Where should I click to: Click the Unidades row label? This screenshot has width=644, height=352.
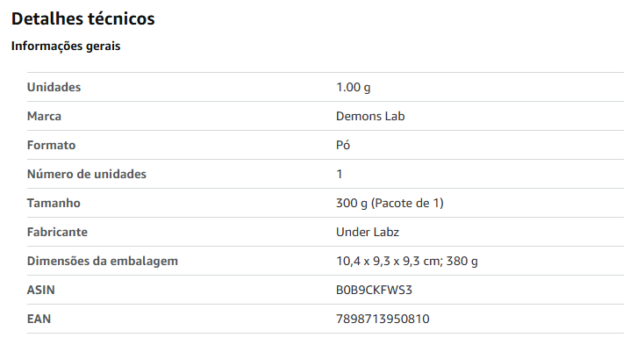[x=54, y=87]
